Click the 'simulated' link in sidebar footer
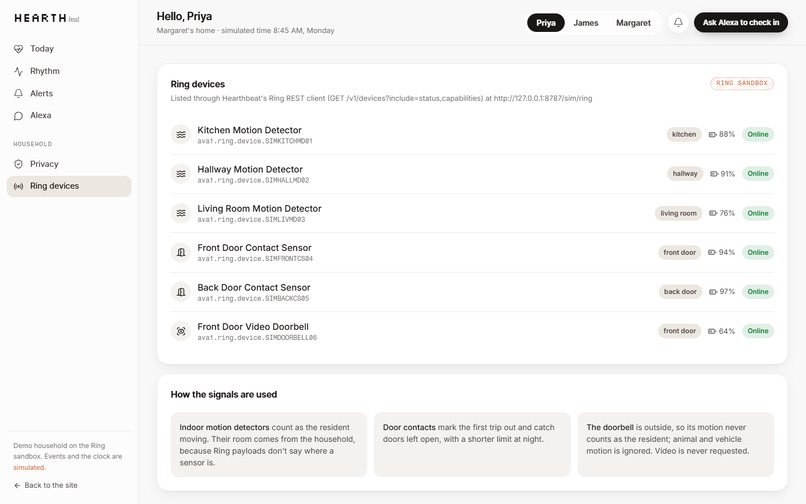This screenshot has height=504, width=806. pyautogui.click(x=29, y=467)
